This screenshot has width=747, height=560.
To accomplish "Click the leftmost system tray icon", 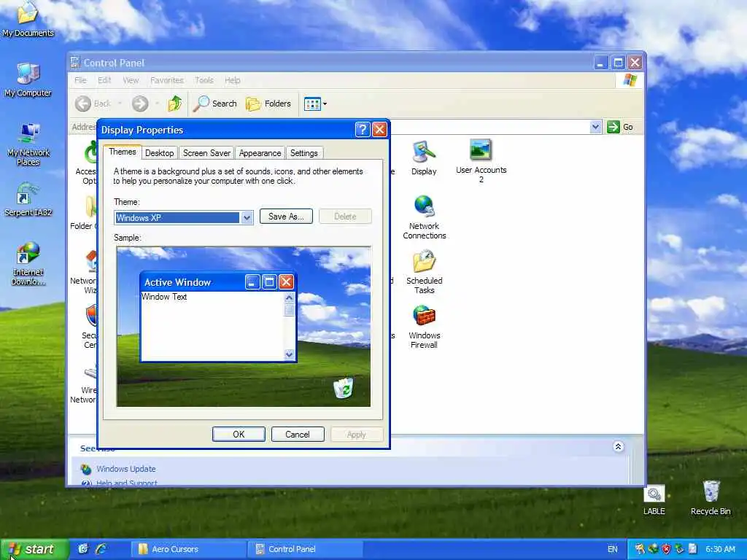I will tap(640, 549).
